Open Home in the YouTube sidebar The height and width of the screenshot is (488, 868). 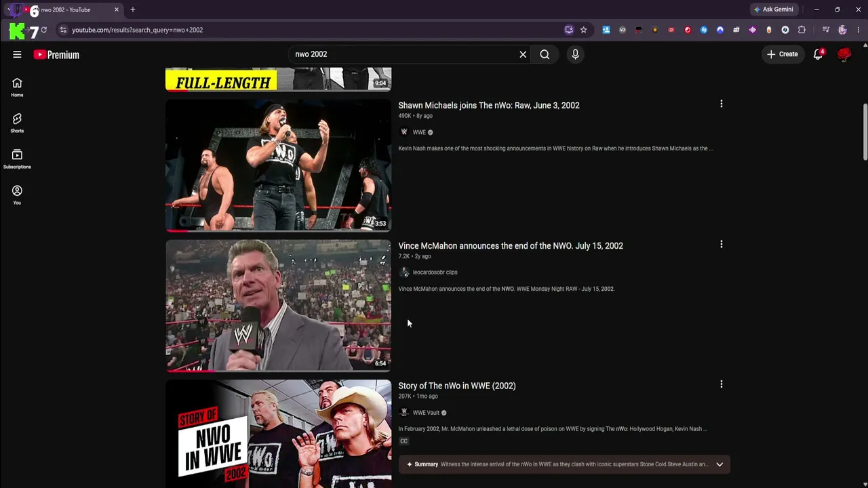[17, 87]
